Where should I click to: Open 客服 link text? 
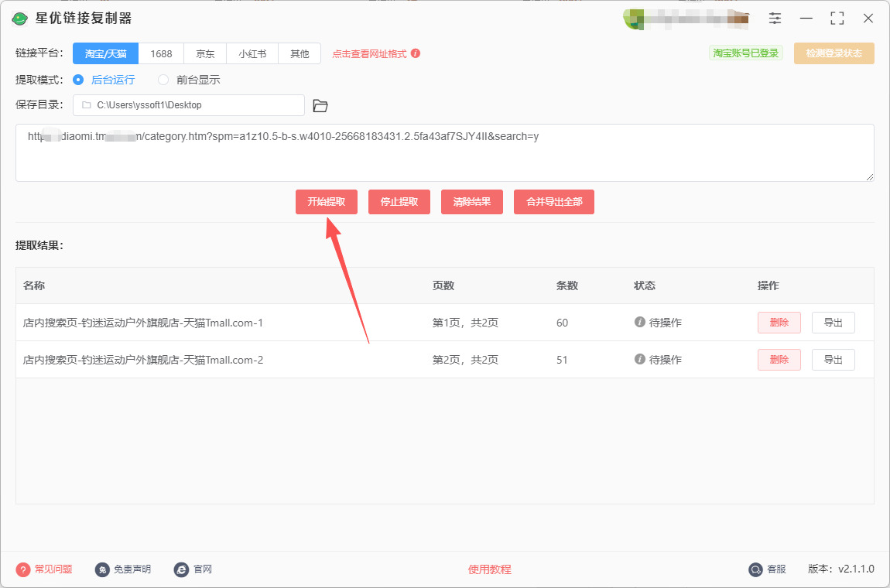(776, 569)
